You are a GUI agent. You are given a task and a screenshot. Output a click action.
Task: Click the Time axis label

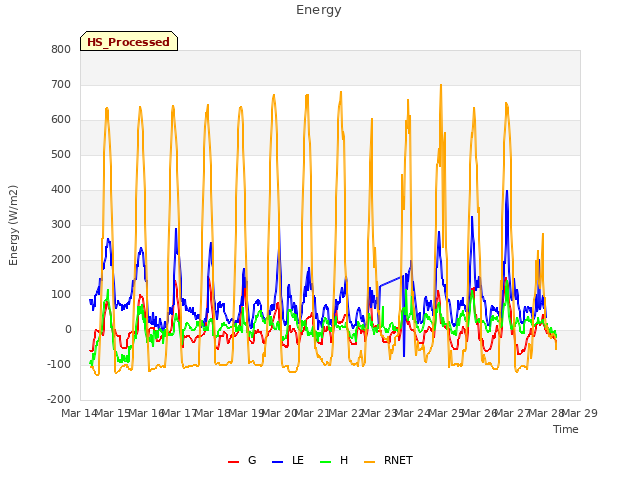coord(565,429)
